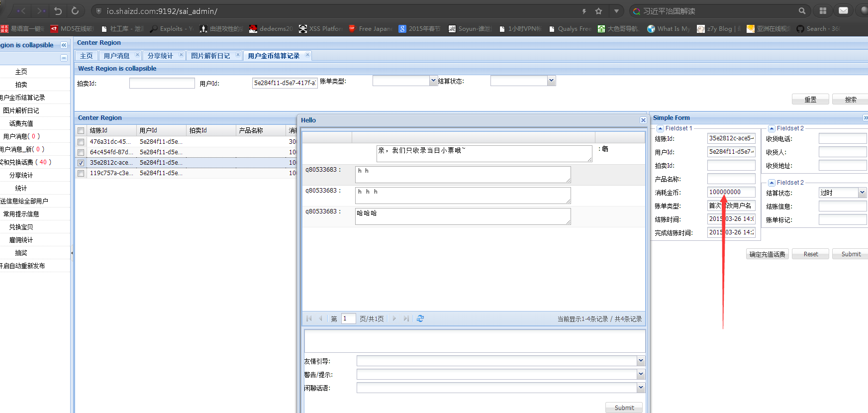Image resolution: width=868 pixels, height=413 pixels.
Task: Select the 用户金币结算记录 tab
Action: (x=274, y=56)
